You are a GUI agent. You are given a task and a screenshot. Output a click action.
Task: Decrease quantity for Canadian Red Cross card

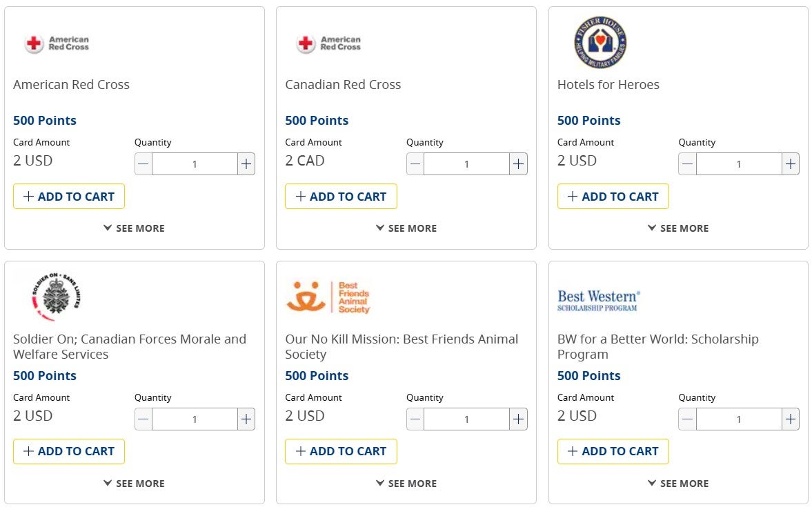(x=415, y=163)
